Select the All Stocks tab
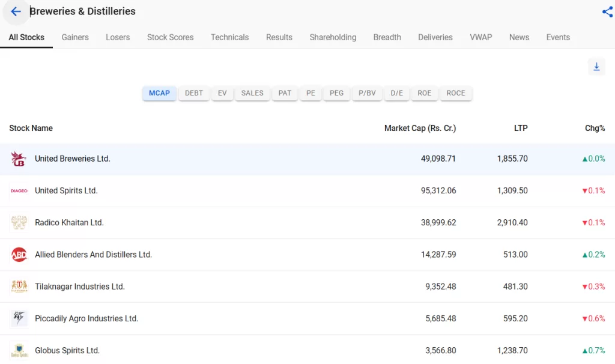The image size is (615, 364). 26,37
